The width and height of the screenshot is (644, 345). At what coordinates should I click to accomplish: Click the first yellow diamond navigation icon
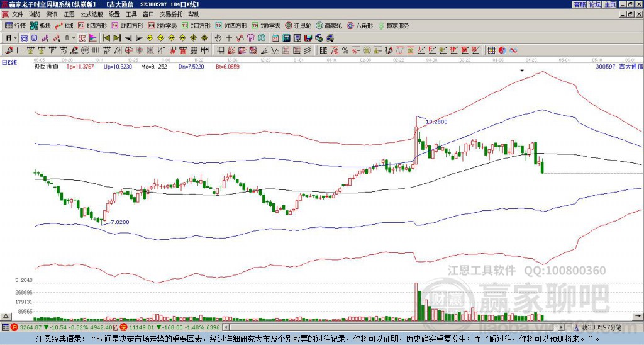(150, 38)
